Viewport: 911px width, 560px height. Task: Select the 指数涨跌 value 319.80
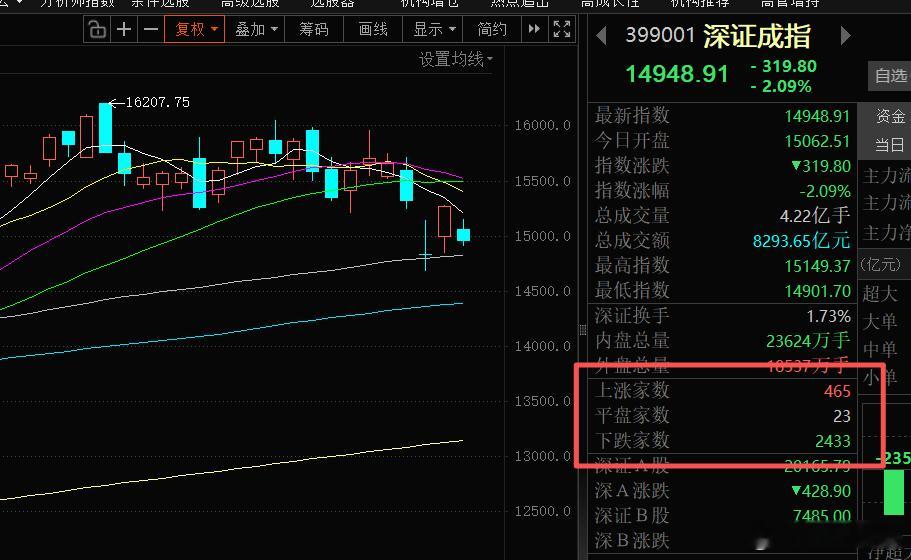(x=821, y=166)
